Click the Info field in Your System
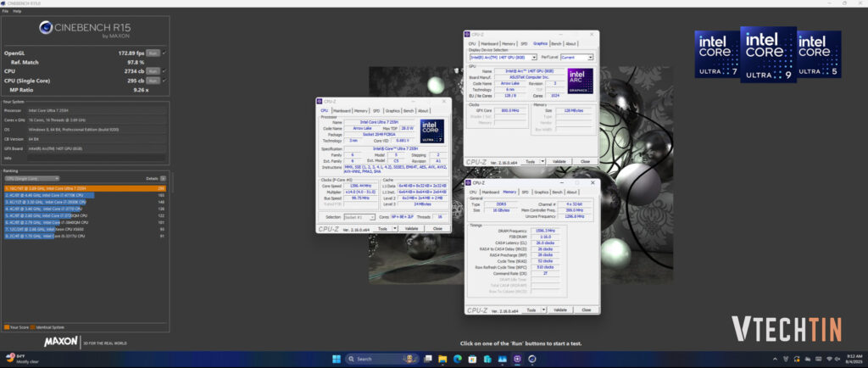Image resolution: width=868 pixels, height=368 pixels. (96, 158)
